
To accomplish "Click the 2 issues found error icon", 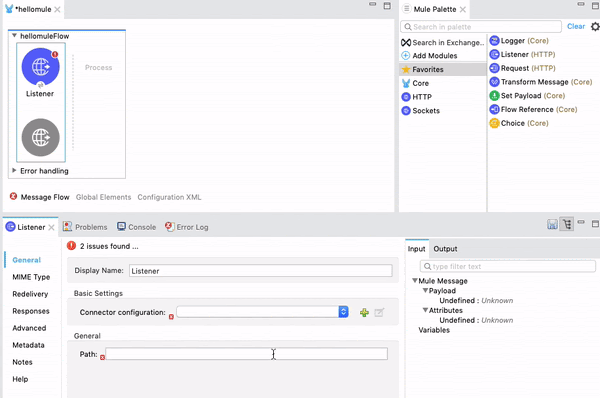I will pos(71,246).
